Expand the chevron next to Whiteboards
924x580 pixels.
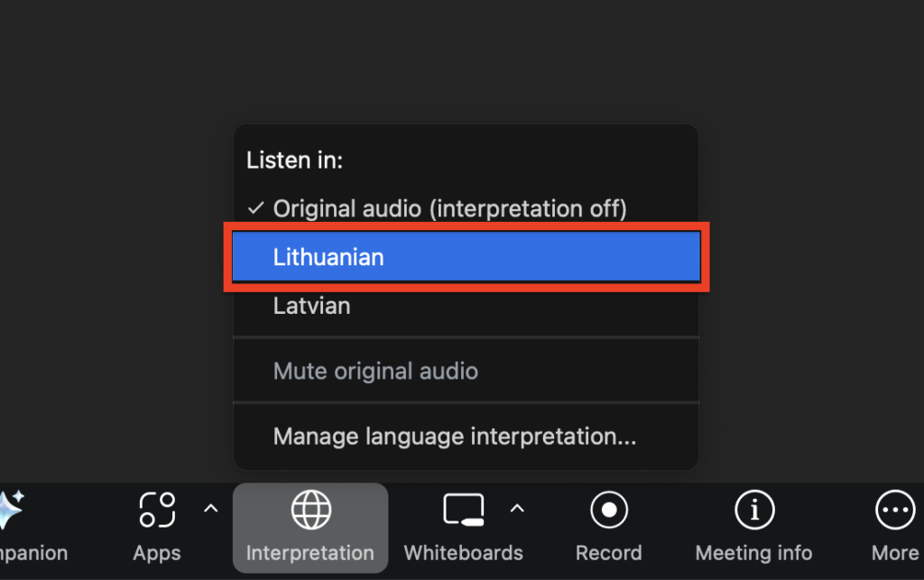[x=517, y=509]
